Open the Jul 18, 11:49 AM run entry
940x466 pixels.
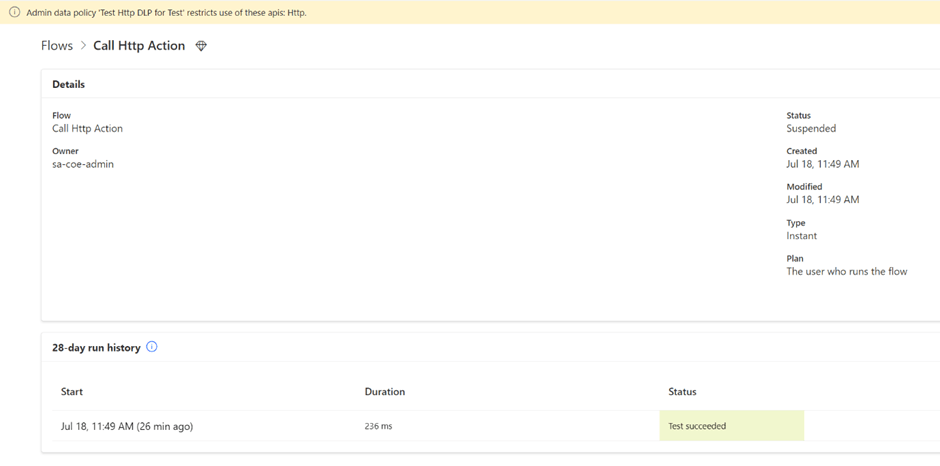pyautogui.click(x=126, y=426)
